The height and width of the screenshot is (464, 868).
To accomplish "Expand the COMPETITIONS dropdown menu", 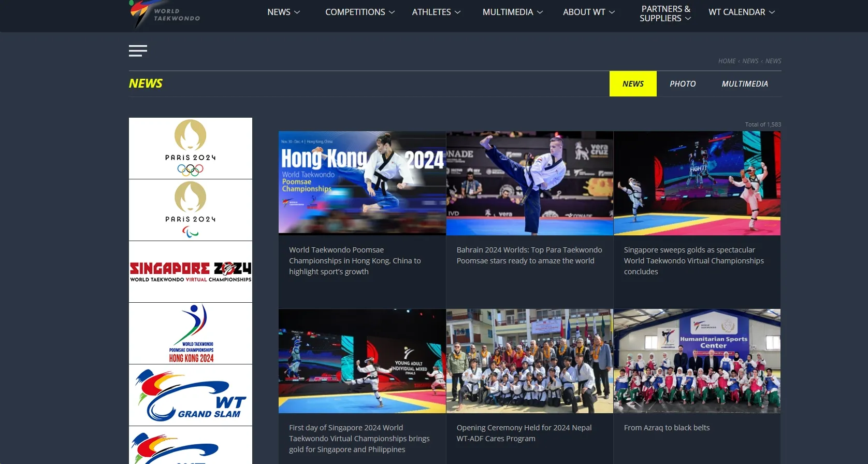I will pyautogui.click(x=360, y=12).
